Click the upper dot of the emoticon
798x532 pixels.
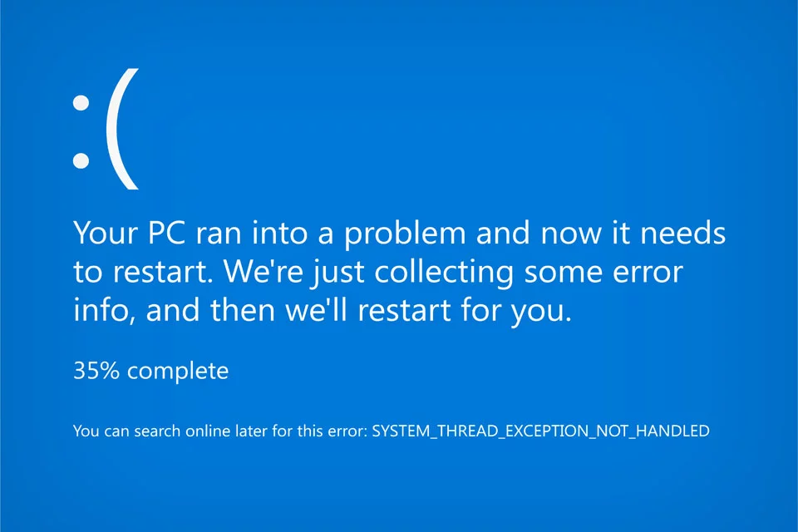click(x=81, y=102)
